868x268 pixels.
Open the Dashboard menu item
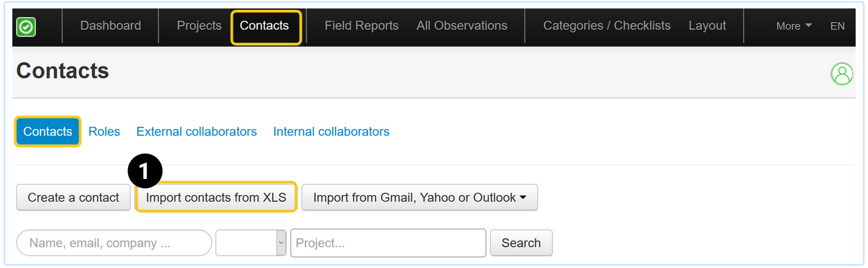pyautogui.click(x=111, y=26)
